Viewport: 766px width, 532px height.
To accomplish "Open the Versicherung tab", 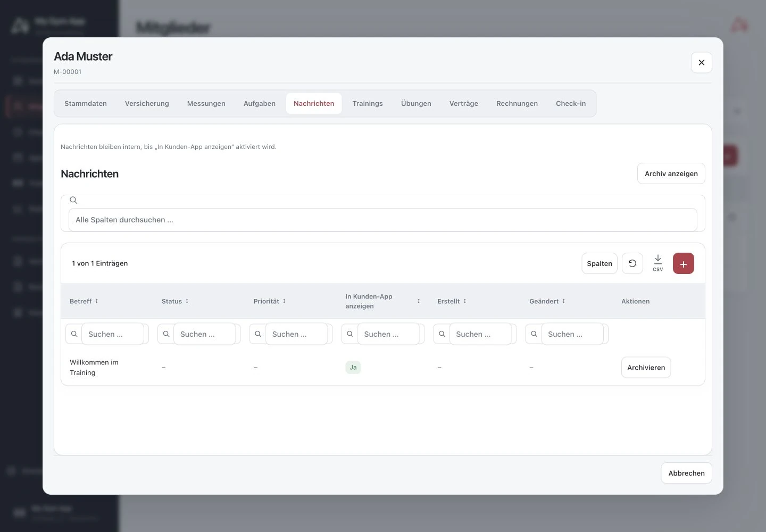I will [x=147, y=103].
